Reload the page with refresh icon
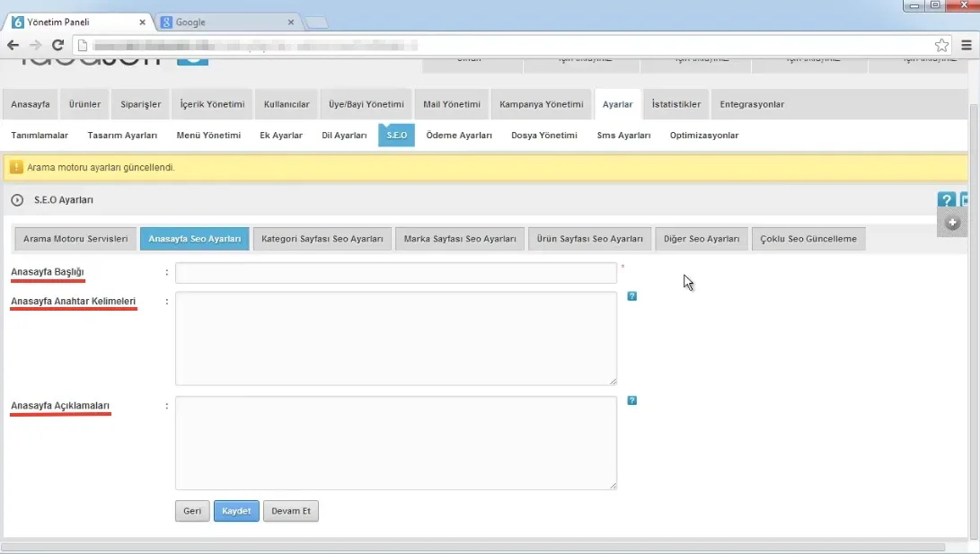The image size is (980, 554). pos(57,45)
